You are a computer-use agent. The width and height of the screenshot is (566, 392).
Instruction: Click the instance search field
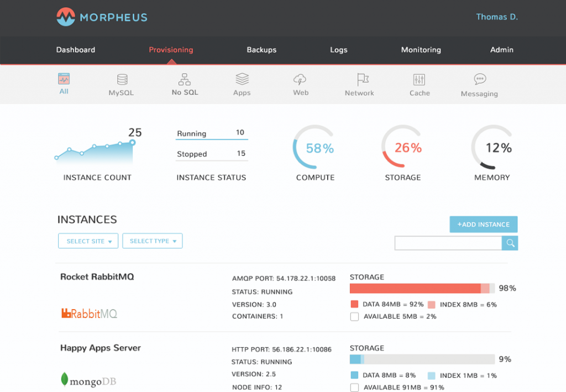[448, 243]
